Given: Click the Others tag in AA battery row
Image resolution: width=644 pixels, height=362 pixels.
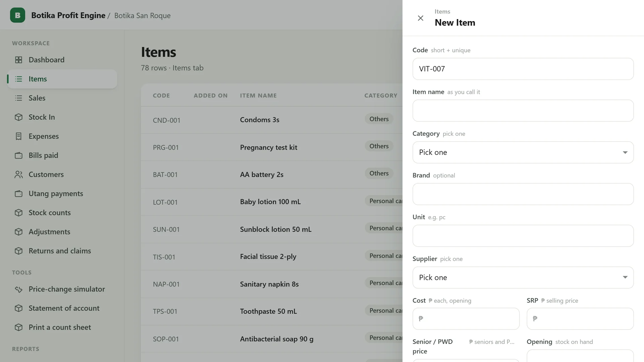Looking at the screenshot, I should point(379,173).
